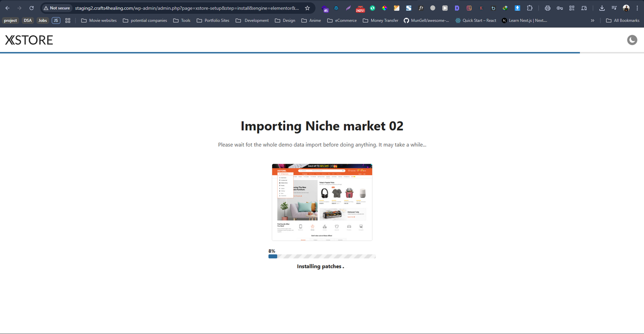Go back using the browser back arrow
The width and height of the screenshot is (644, 334).
coord(7,8)
